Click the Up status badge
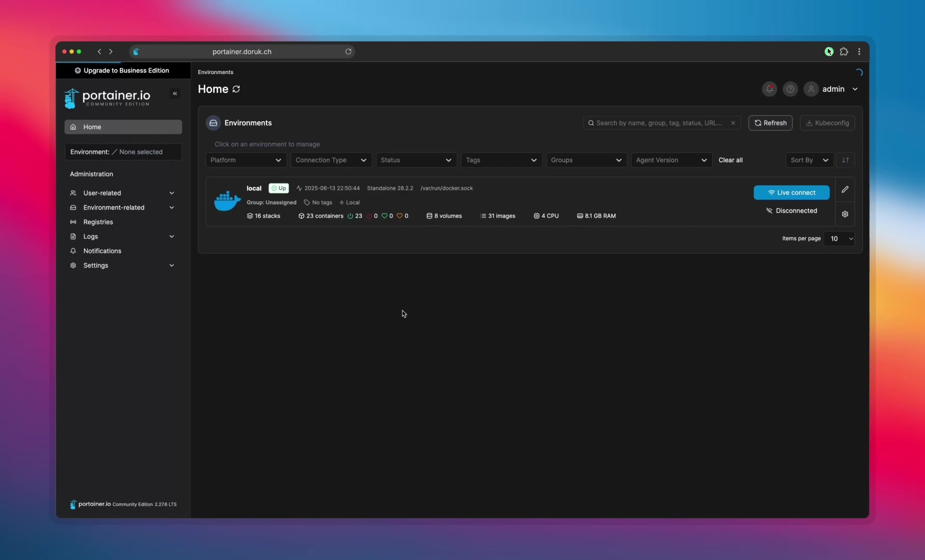Viewport: 925px width, 560px height. (279, 188)
